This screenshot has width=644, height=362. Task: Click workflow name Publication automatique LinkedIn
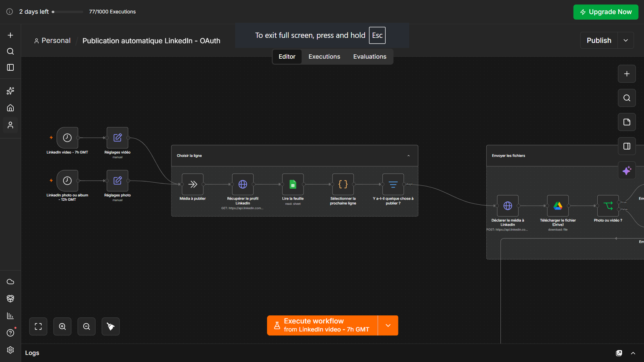(x=151, y=41)
